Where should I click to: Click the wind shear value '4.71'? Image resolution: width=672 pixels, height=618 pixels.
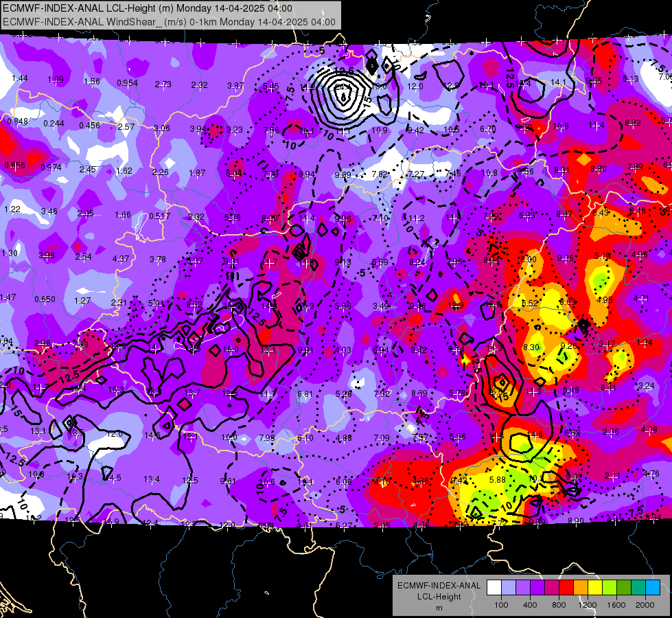[x=641, y=298]
